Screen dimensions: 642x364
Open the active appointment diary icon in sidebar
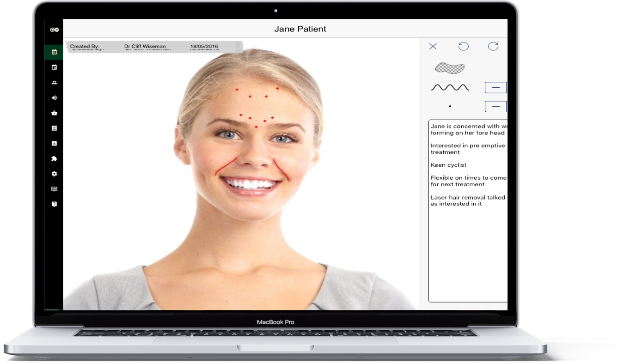[54, 52]
